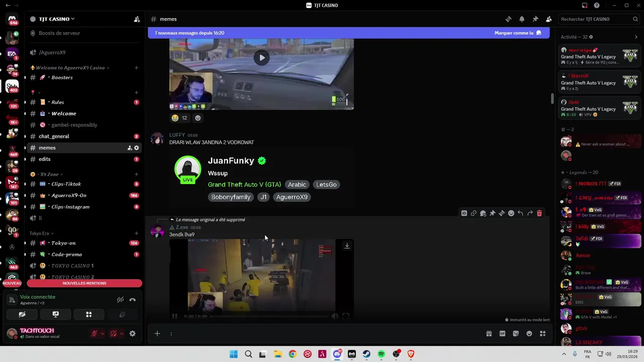
Task: Open the edits channel
Action: point(84,159)
